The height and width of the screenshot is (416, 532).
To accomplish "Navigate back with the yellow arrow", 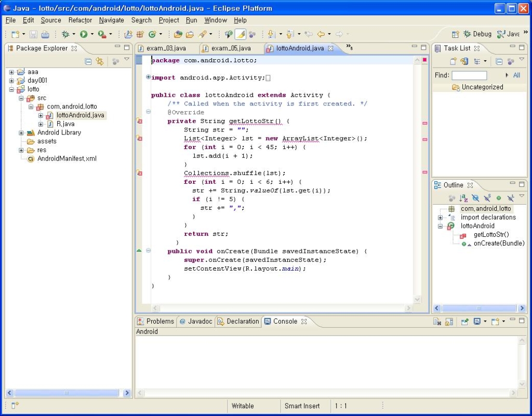I will [x=321, y=34].
